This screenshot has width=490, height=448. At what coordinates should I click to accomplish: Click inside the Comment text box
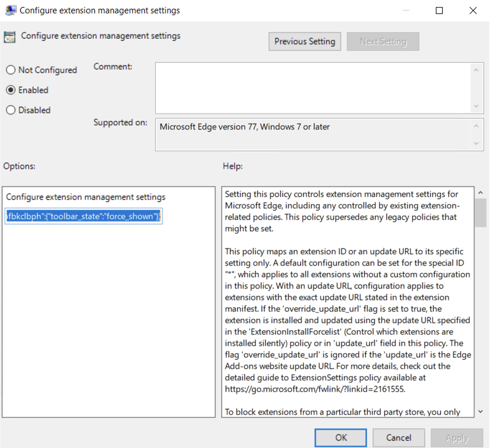coord(313,88)
